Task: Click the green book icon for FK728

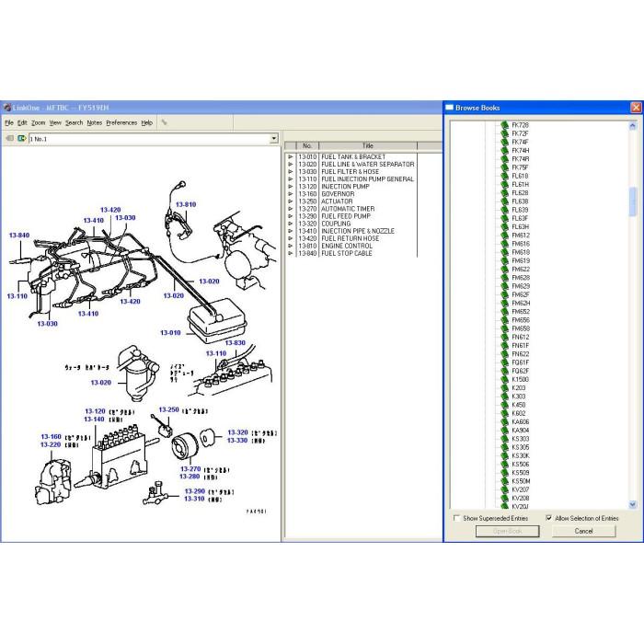Action: click(x=505, y=125)
